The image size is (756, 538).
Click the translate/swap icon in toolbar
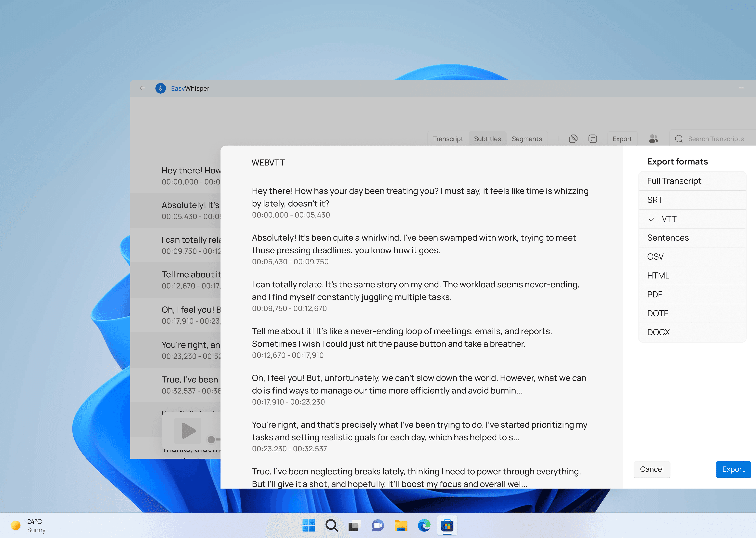(592, 139)
